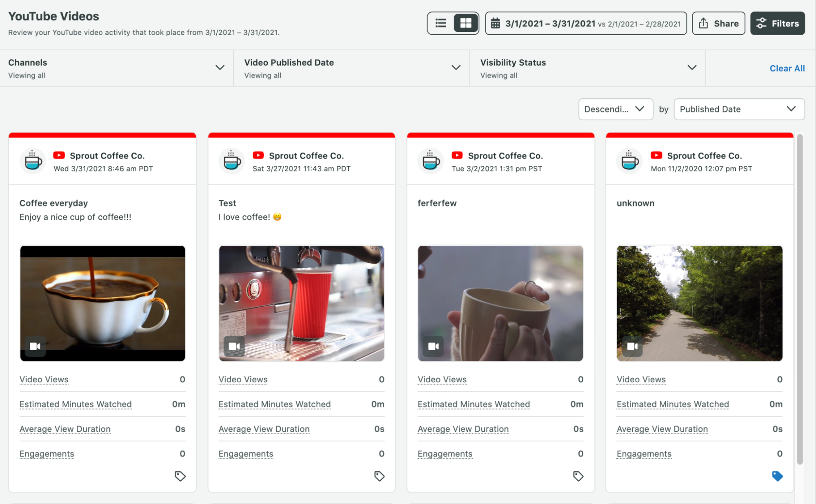Click YouTube icon on ferferfew card
The height and width of the screenshot is (504, 816).
coord(457,155)
